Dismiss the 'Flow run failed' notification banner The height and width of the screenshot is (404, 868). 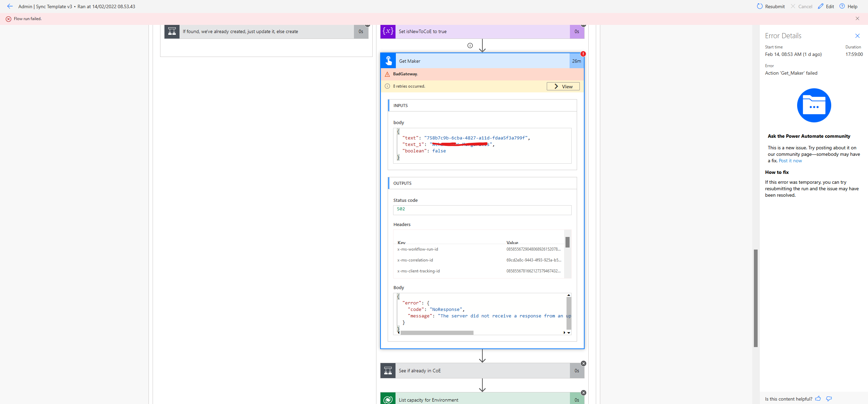click(857, 18)
